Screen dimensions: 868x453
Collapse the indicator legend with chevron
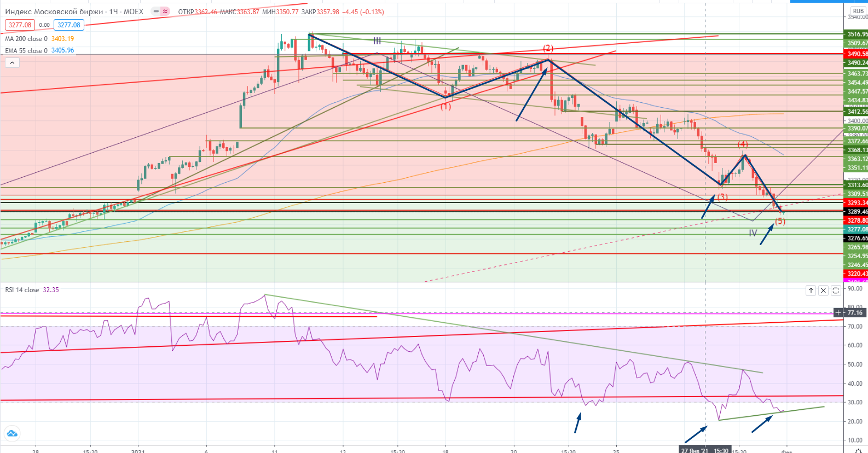pos(12,63)
